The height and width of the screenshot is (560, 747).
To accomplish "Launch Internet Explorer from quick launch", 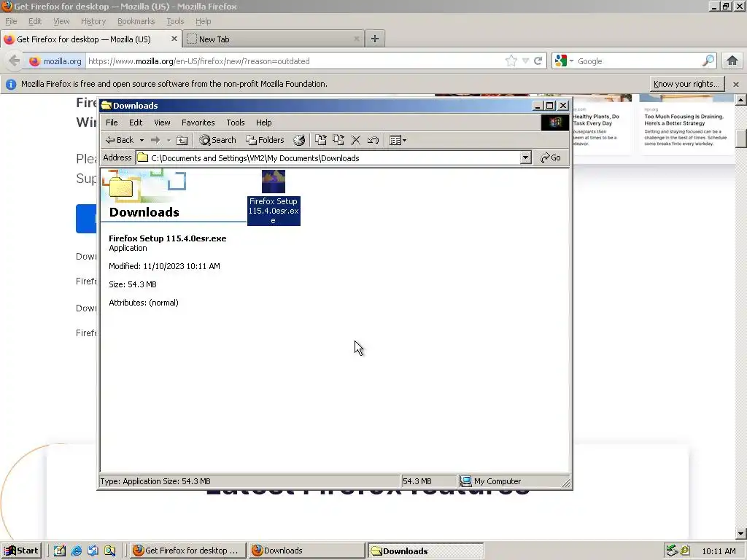I will tap(76, 551).
